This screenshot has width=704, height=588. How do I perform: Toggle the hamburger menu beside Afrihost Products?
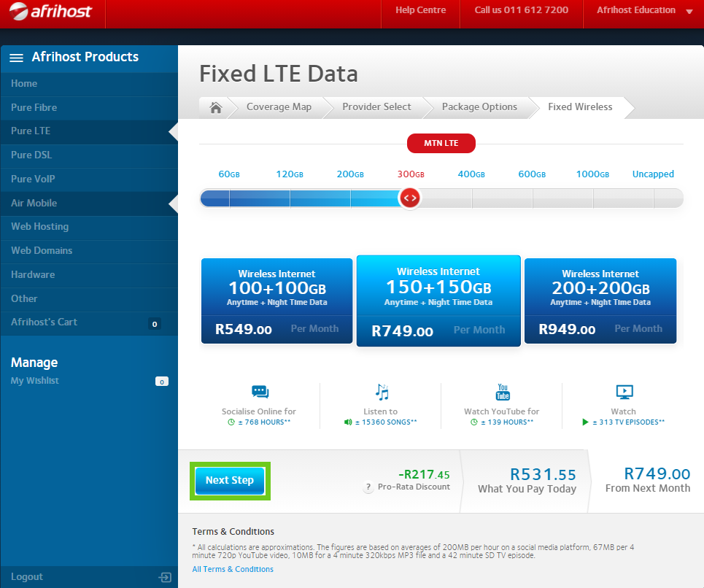tap(16, 58)
